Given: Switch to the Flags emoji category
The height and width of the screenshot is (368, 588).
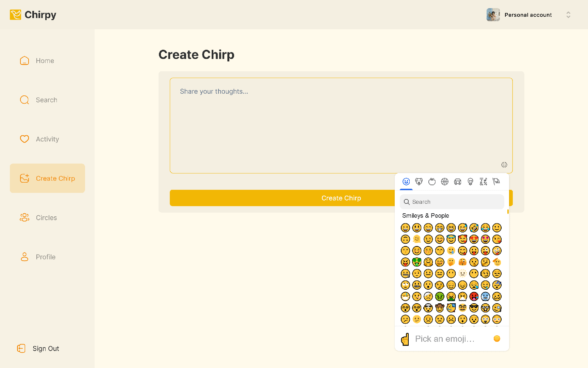Looking at the screenshot, I should (496, 182).
